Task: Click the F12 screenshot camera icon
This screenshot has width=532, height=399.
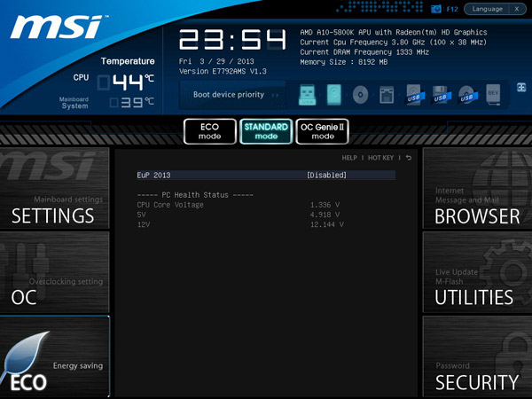Action: click(436, 9)
